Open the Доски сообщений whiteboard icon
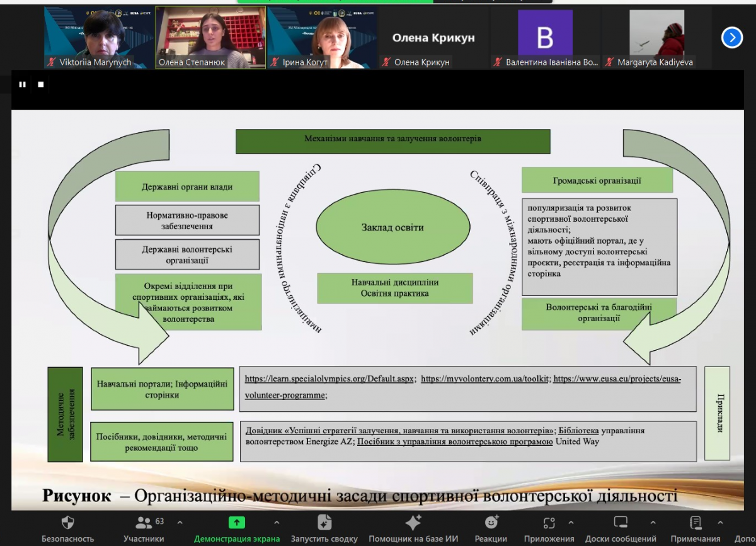Viewport: 756px width, 546px height. click(621, 523)
